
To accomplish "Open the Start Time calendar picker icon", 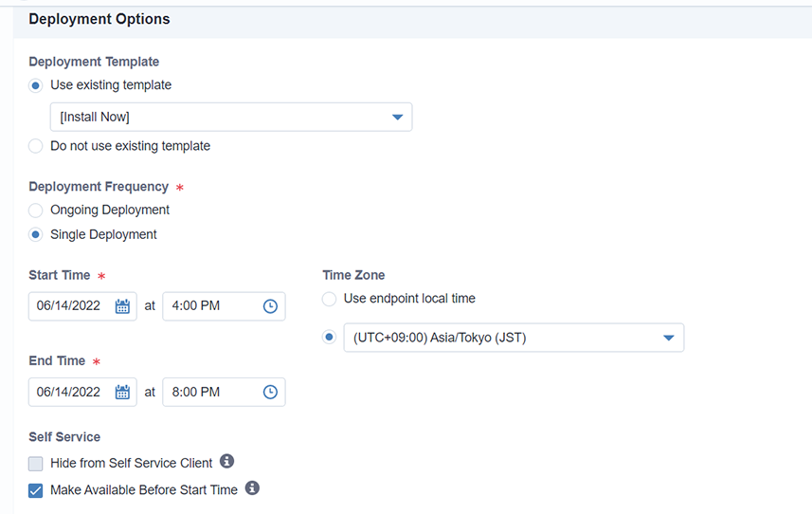I will 122,306.
